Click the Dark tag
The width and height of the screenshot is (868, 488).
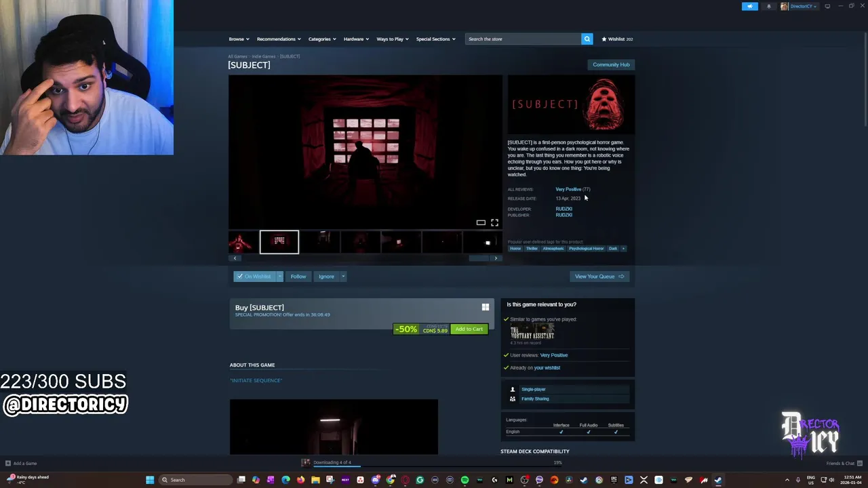pyautogui.click(x=613, y=249)
